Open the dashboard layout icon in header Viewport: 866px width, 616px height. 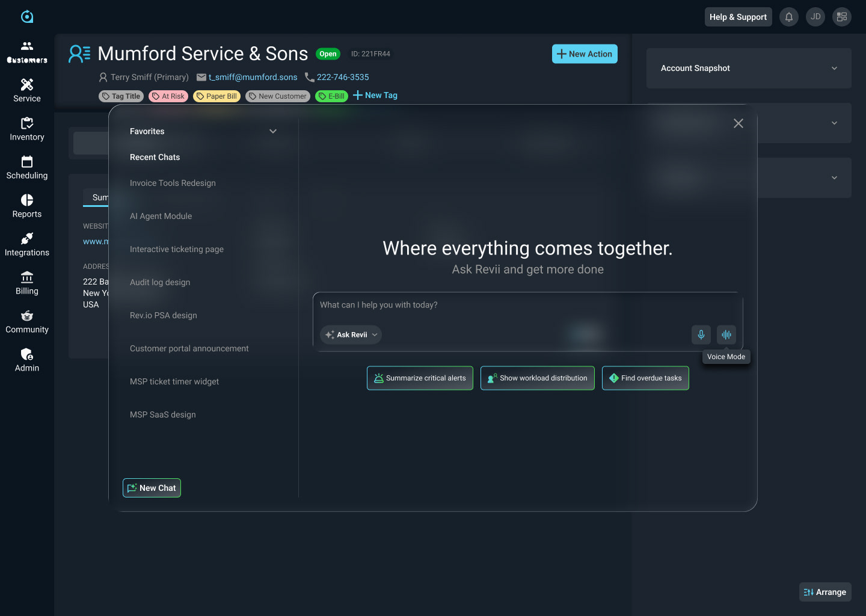pyautogui.click(x=842, y=17)
